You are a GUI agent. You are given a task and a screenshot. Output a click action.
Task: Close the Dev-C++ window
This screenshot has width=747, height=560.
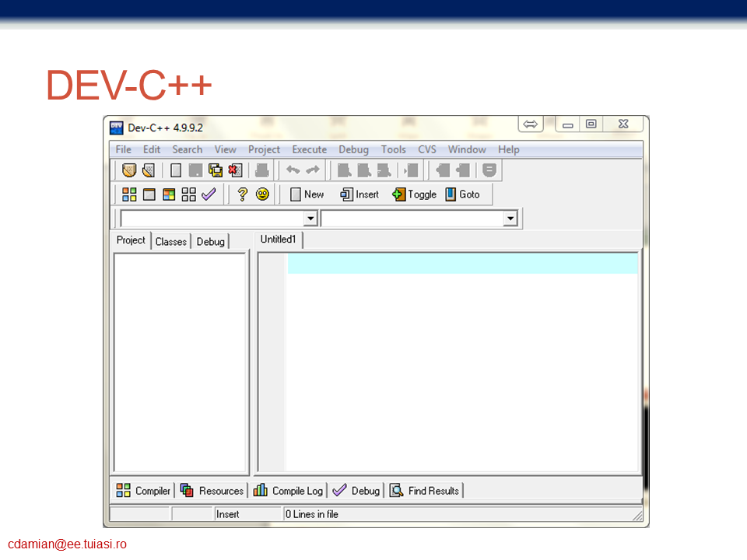pos(623,124)
